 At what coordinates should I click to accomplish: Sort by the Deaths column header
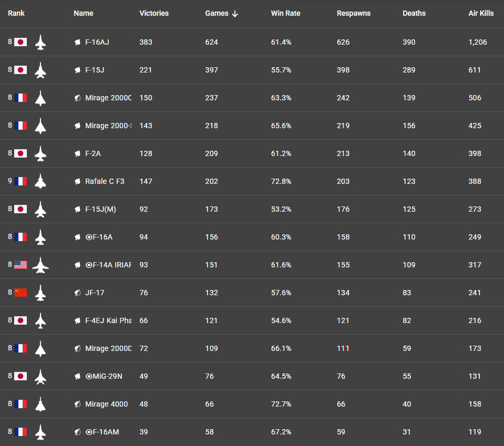coord(414,13)
